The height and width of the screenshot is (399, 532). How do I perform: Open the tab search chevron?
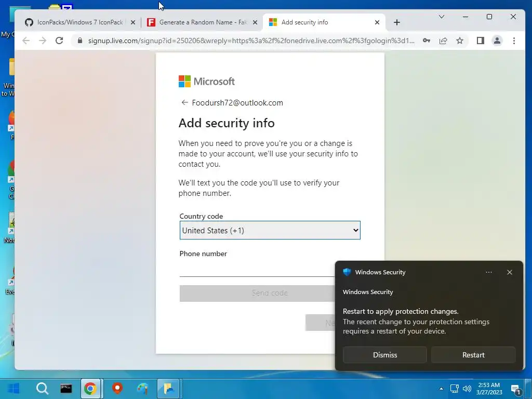coord(442,17)
